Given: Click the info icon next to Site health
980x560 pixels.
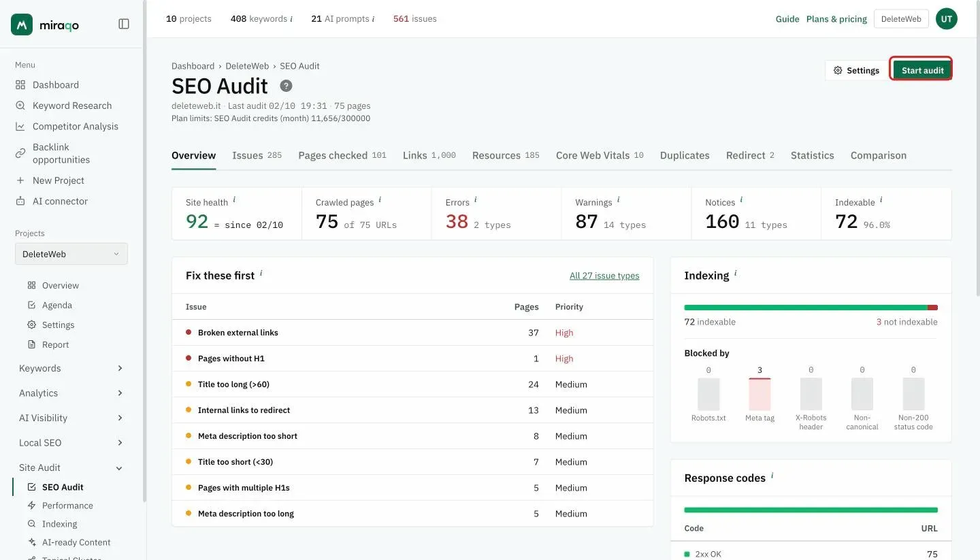Looking at the screenshot, I should click(x=235, y=200).
